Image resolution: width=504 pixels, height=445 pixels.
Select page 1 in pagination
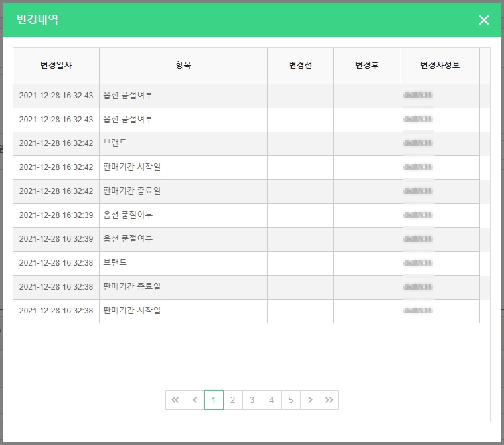[214, 400]
